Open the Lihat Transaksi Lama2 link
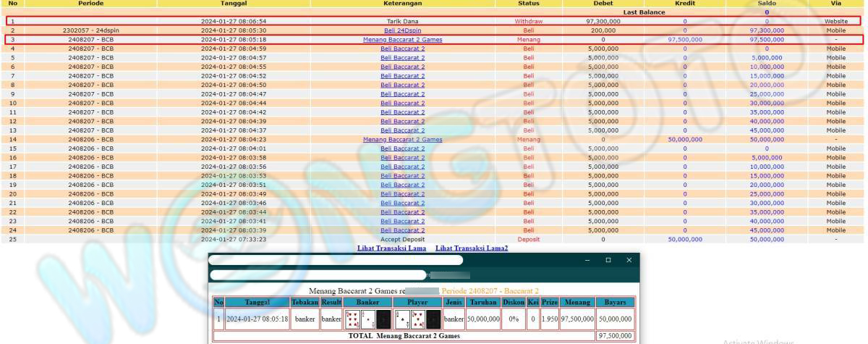The width and height of the screenshot is (868, 344). 472,248
